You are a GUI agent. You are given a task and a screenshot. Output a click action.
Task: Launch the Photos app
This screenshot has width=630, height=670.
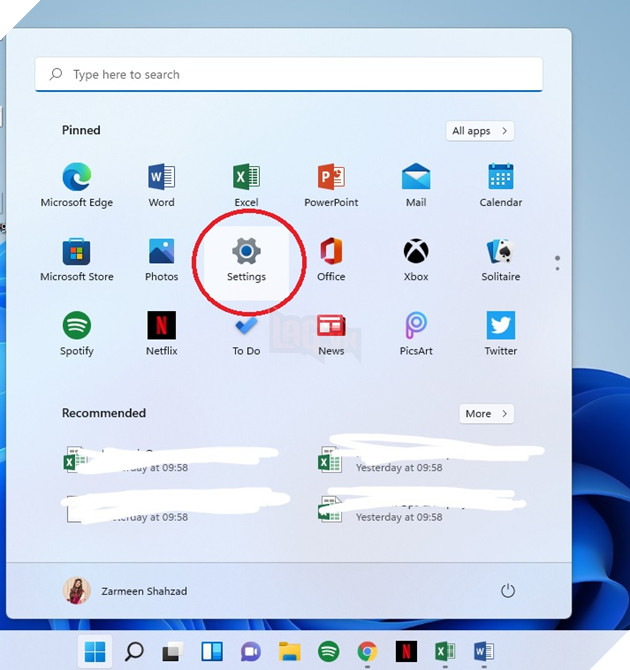[162, 259]
